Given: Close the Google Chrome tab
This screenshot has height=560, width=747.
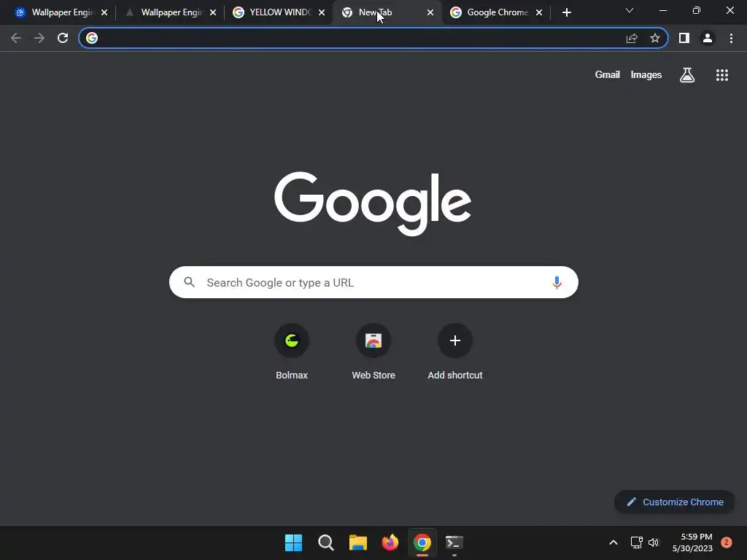Looking at the screenshot, I should (x=539, y=12).
